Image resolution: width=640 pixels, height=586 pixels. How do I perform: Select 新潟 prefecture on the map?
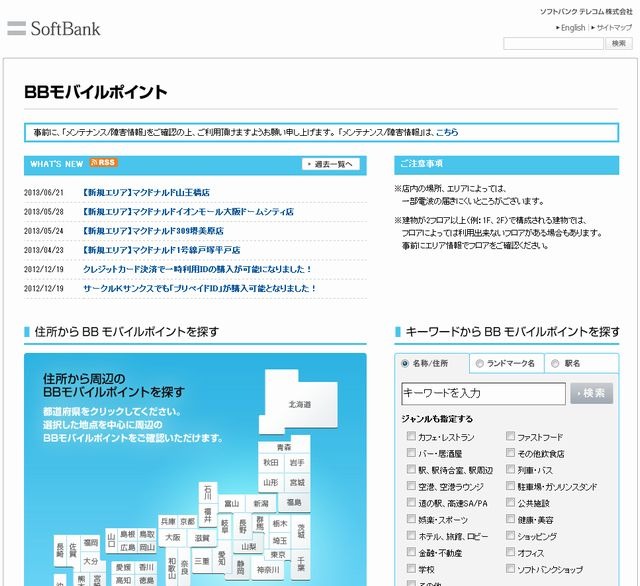[261, 504]
